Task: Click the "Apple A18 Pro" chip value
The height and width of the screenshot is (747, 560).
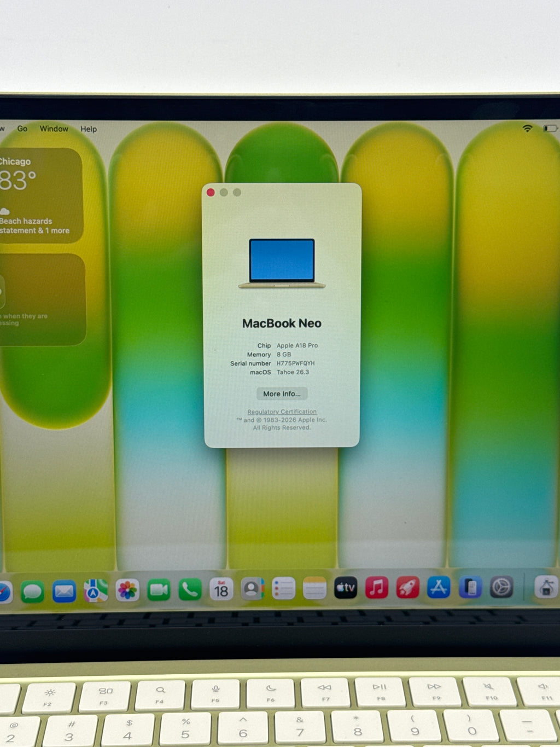Action: 297,345
